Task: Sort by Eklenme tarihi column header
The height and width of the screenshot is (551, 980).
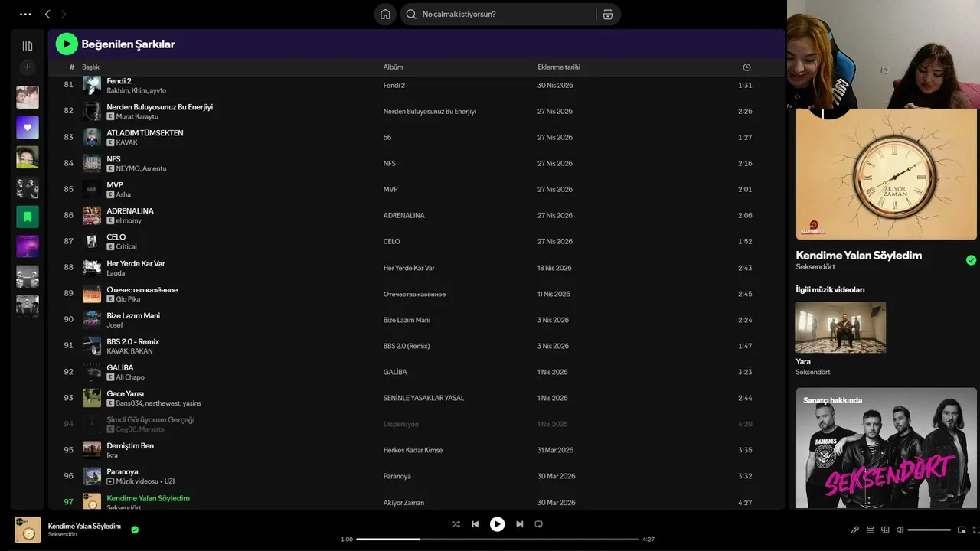Action: click(x=559, y=67)
